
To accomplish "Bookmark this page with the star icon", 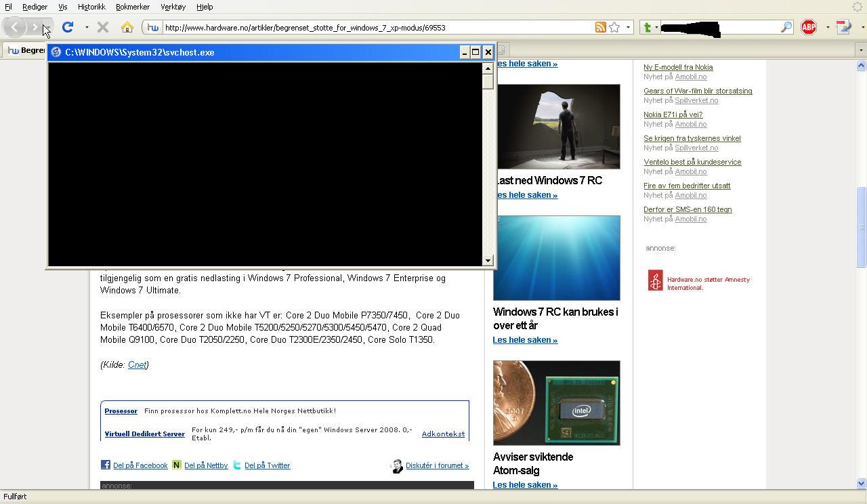I will (x=614, y=27).
